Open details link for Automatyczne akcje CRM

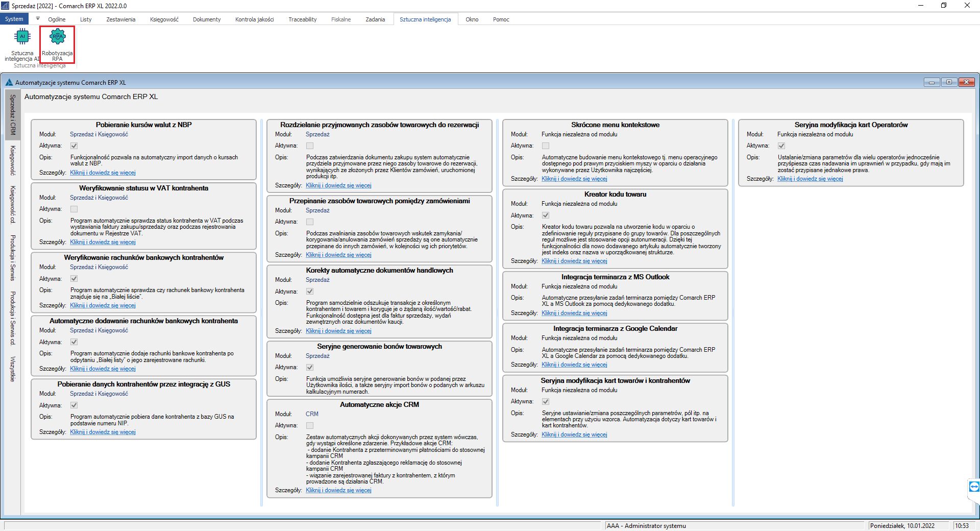point(338,490)
